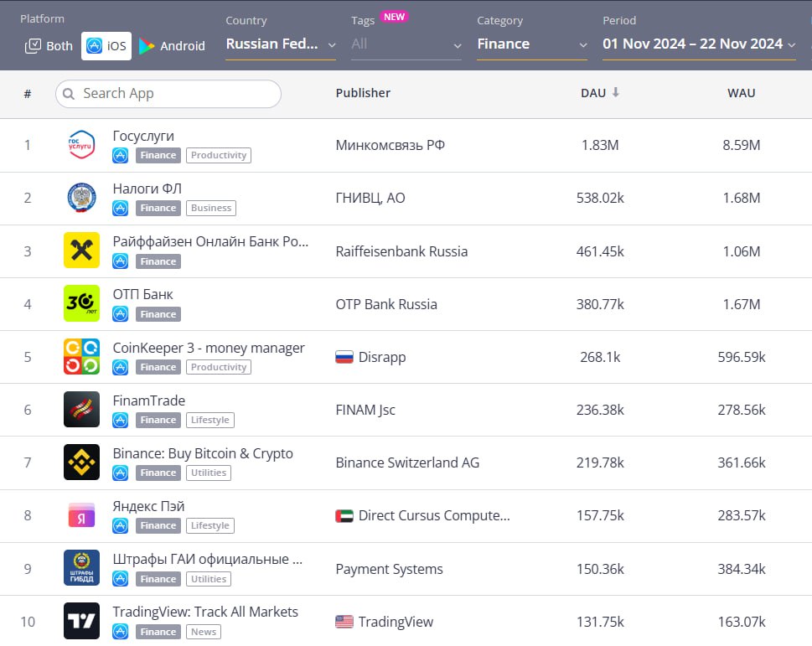Click publisher ГНИВЦ, АО
Image resolution: width=812 pixels, height=646 pixels.
coord(370,199)
